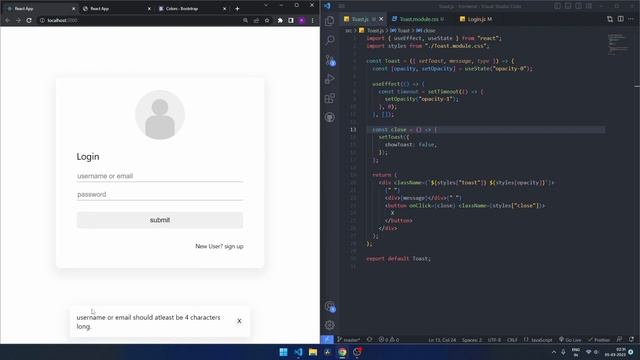Open editor More Actions ellipsis

(x=631, y=19)
